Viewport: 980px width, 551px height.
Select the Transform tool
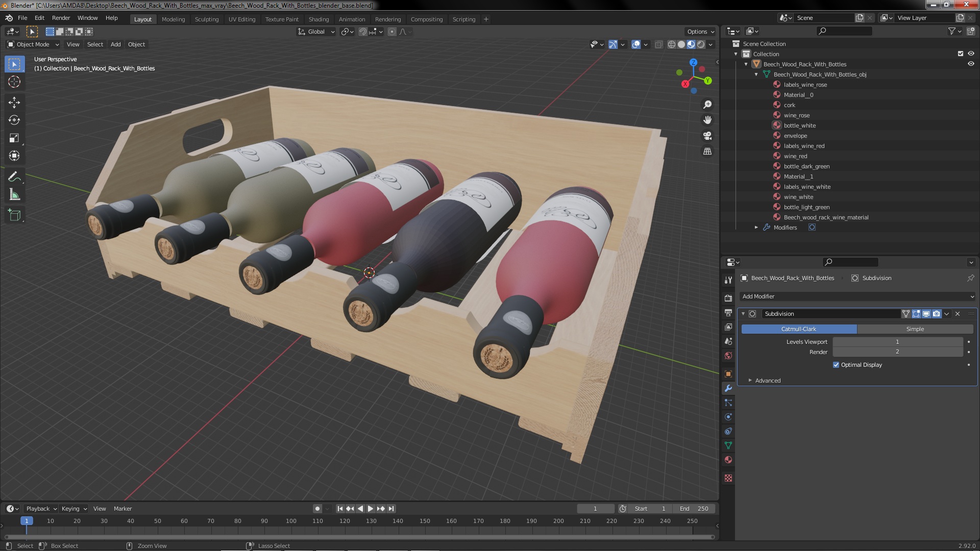pyautogui.click(x=14, y=156)
